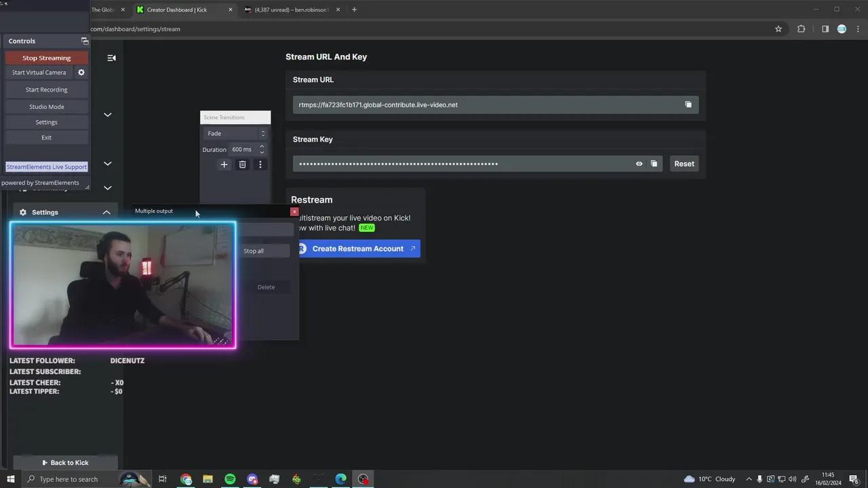
Task: Copy the Stream URL with its copy icon
Action: [x=688, y=104]
